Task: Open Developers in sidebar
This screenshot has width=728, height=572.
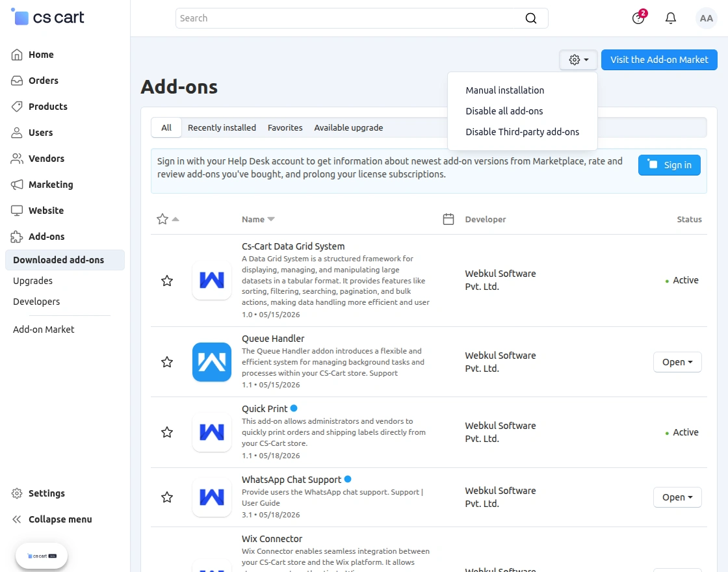Action: [x=36, y=302]
